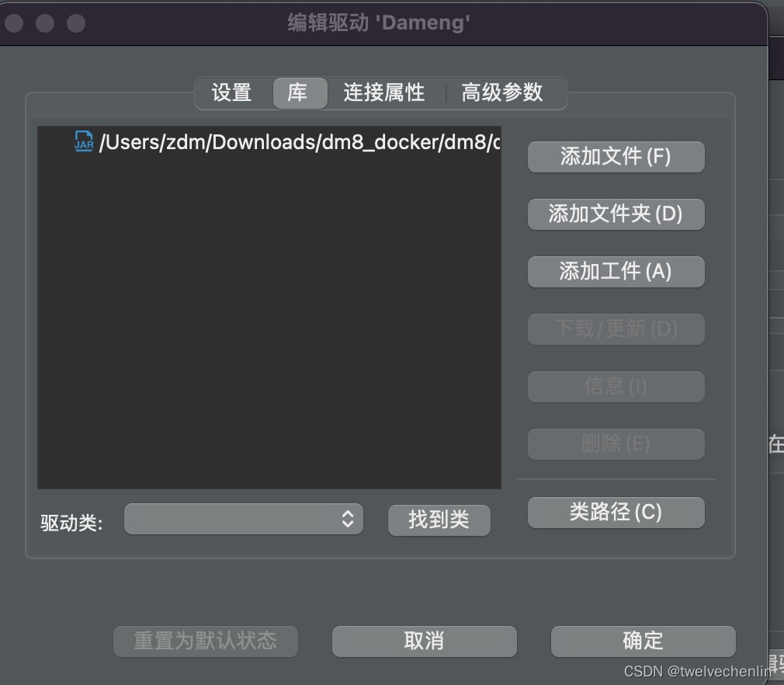
Task: Switch to the 设置 tab
Action: [231, 92]
